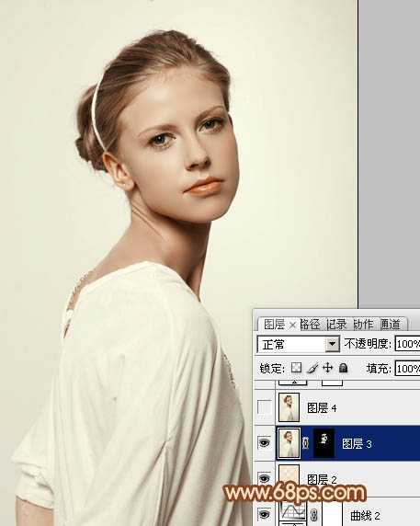Switch to the 动作 tab
This screenshot has width=420, height=526.
[363, 325]
